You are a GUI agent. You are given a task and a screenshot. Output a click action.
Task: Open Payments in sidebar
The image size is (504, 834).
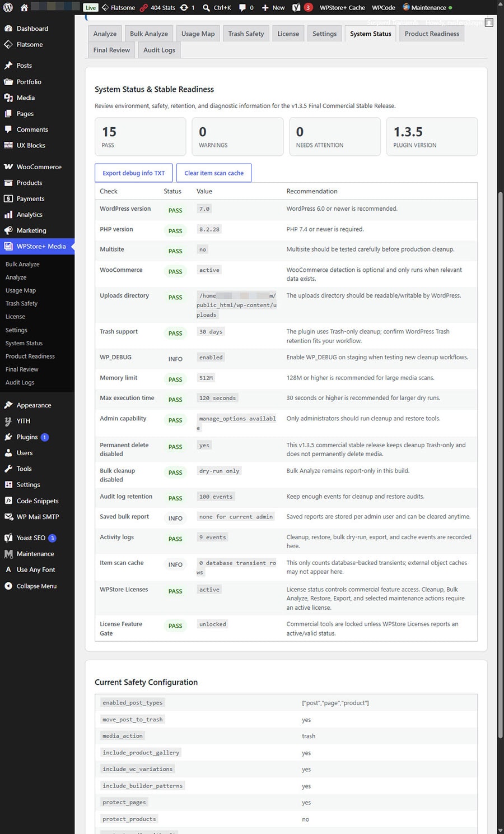30,198
